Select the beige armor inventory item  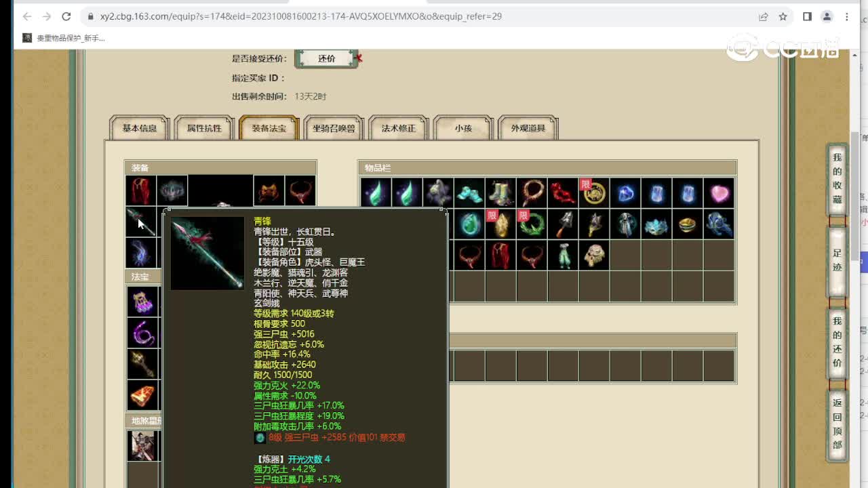(x=593, y=255)
